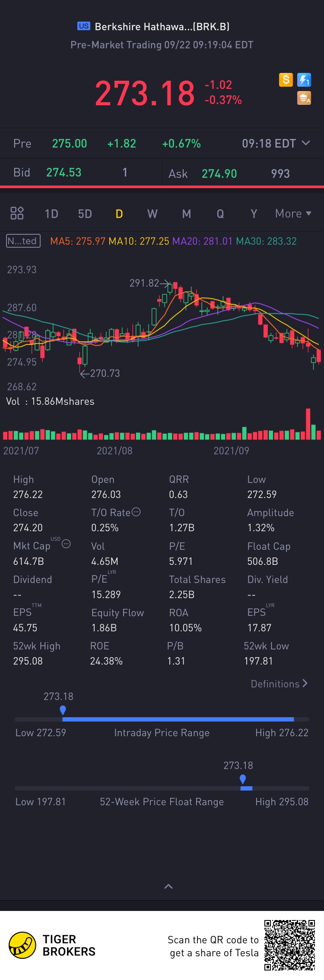This screenshot has height=980, width=324.
Task: Tap the info icon beside T/O Rate
Action: (x=136, y=512)
